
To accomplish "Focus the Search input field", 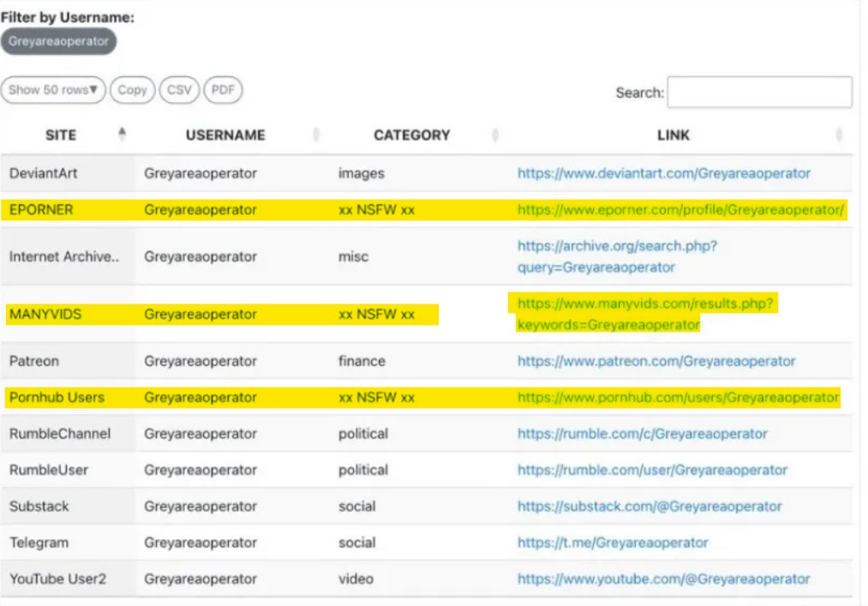I will click(x=759, y=92).
